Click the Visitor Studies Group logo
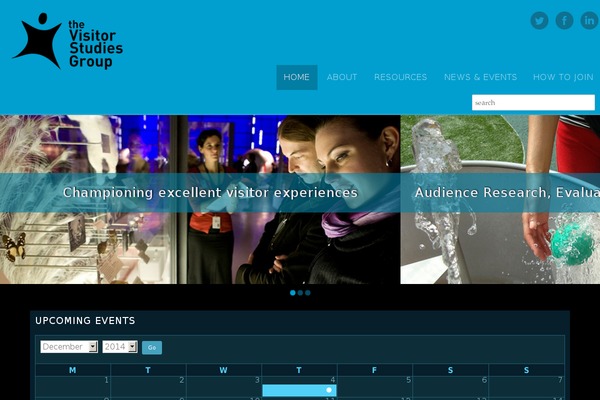Screen dimensions: 600x400 tap(67, 41)
